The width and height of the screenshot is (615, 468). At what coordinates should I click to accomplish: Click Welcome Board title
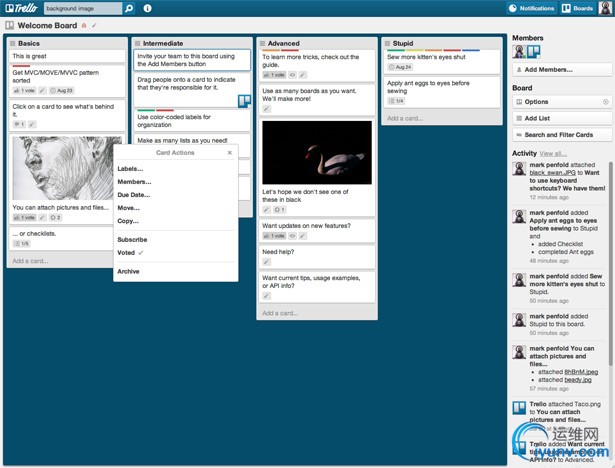point(47,25)
